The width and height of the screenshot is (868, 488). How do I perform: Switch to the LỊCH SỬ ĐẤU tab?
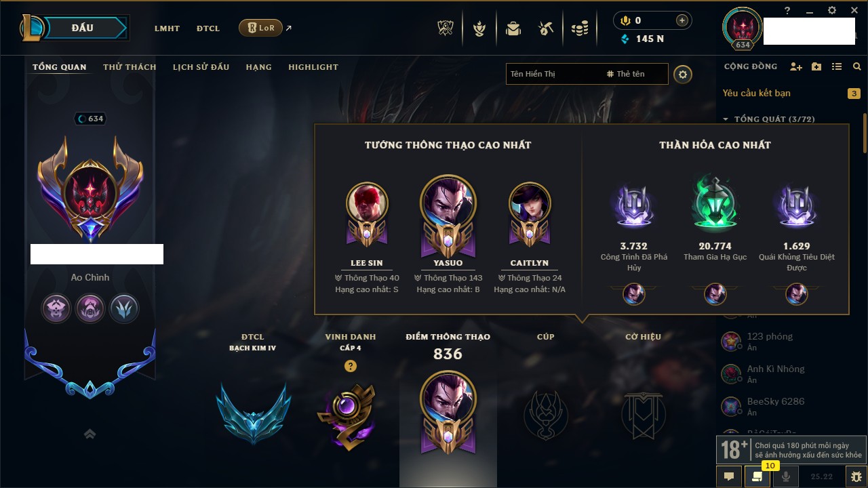(x=201, y=67)
